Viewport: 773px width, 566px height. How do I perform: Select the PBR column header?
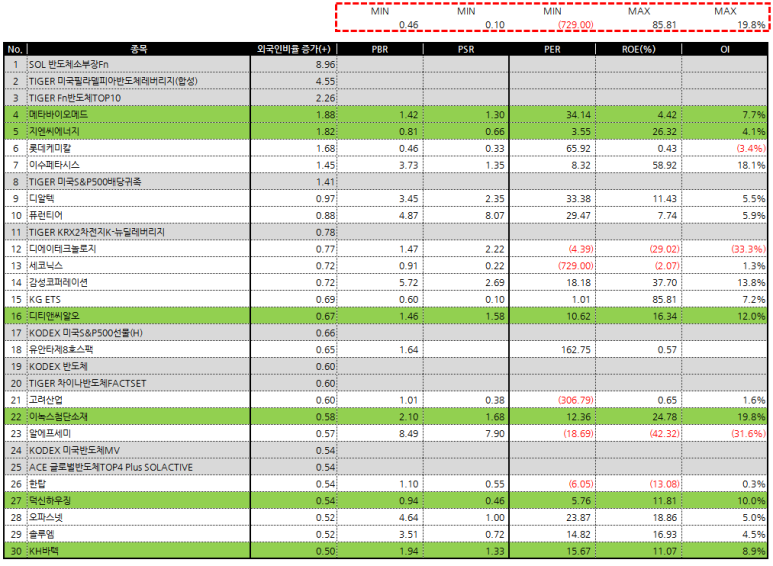click(380, 49)
